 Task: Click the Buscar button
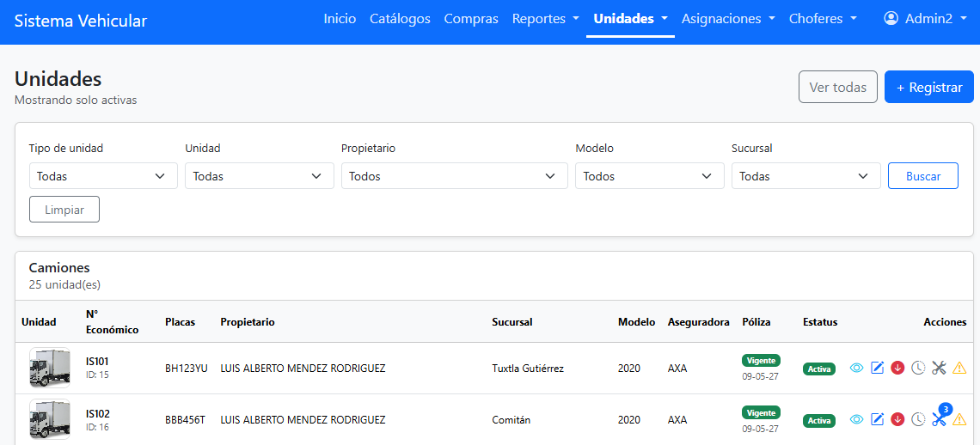pyautogui.click(x=923, y=176)
